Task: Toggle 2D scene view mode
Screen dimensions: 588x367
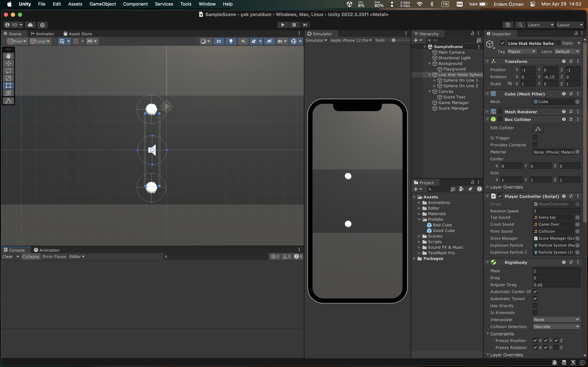Action: tap(218, 41)
